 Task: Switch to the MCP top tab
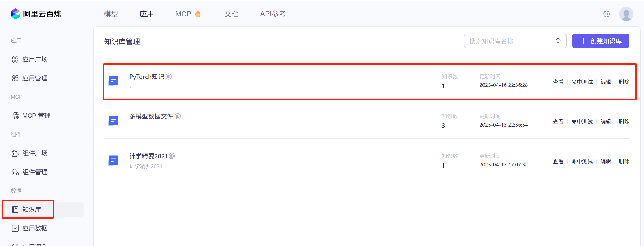183,14
